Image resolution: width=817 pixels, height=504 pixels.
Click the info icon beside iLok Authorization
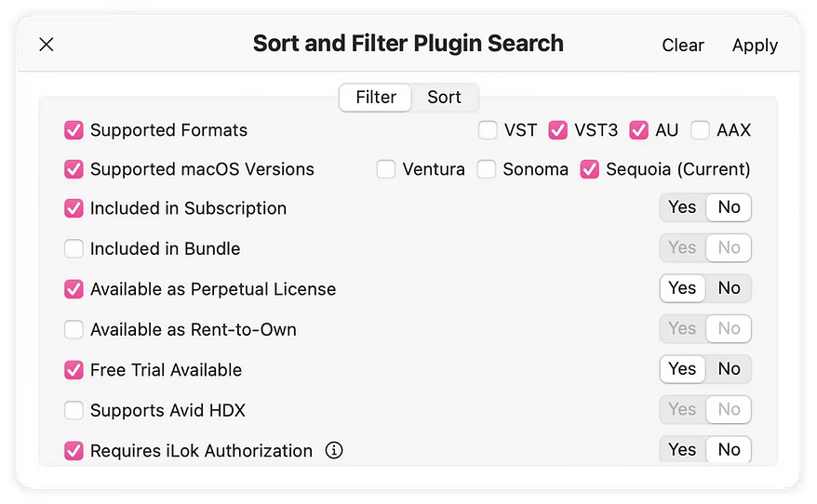334,450
